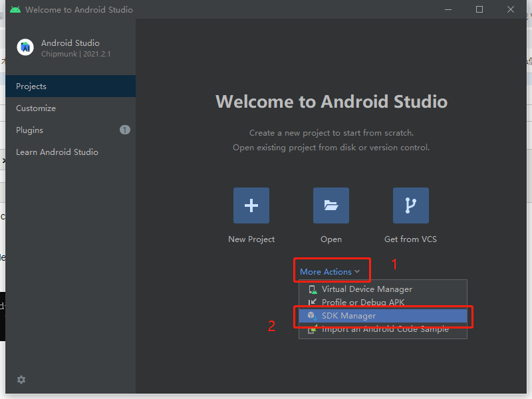
Task: Click the Profile or Debug APK icon
Action: [313, 302]
